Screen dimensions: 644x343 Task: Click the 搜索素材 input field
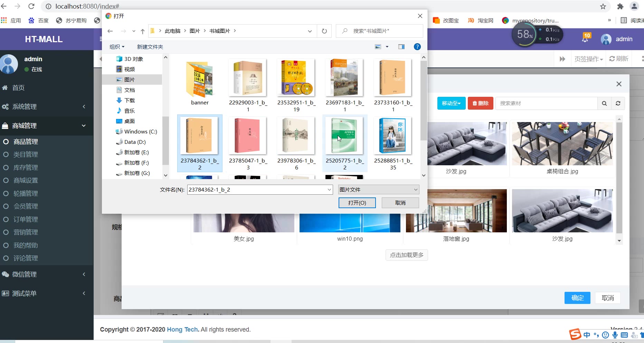pyautogui.click(x=547, y=103)
